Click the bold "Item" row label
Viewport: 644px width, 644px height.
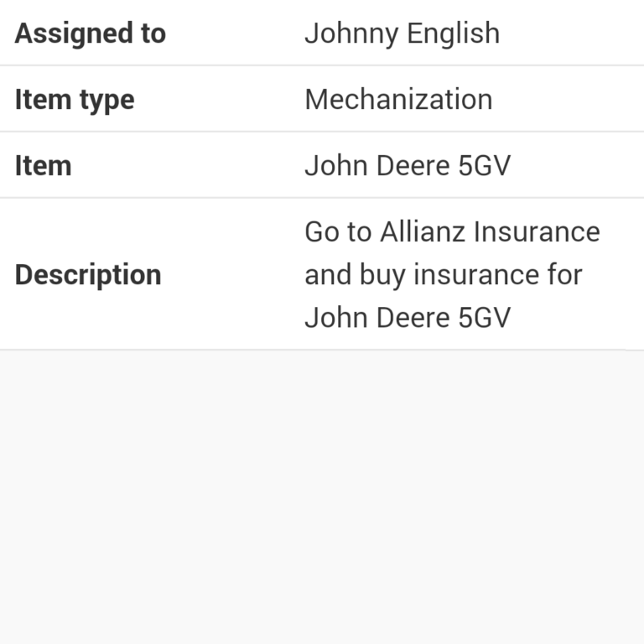(x=43, y=166)
